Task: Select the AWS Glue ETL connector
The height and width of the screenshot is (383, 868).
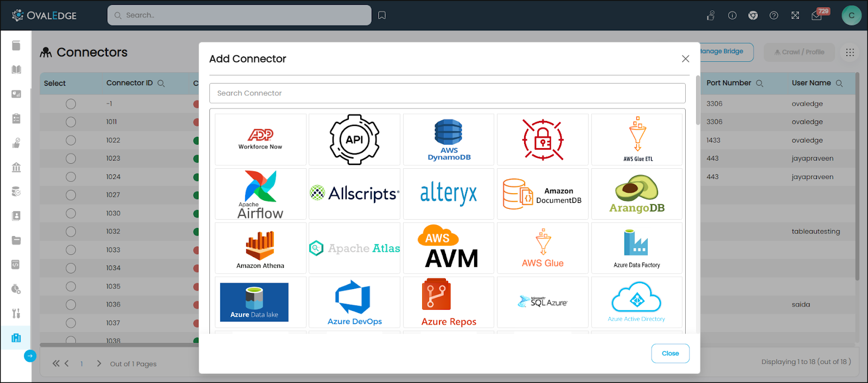Action: (637, 139)
